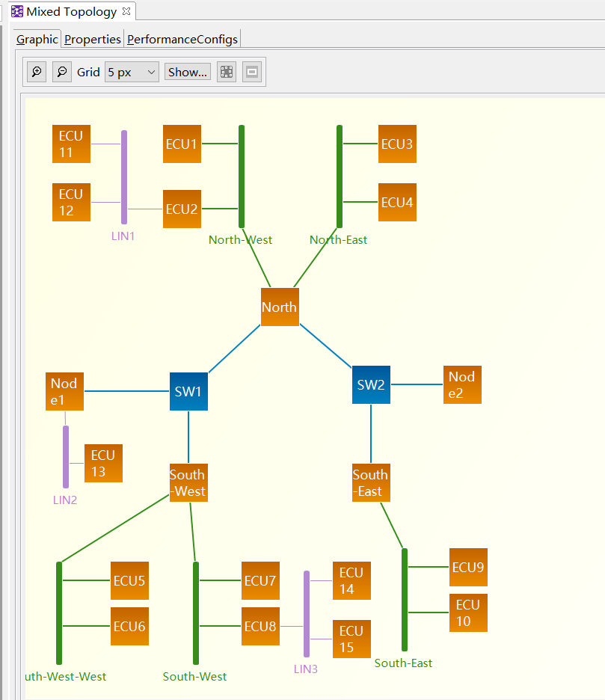Select the ECU13 node

(x=103, y=464)
